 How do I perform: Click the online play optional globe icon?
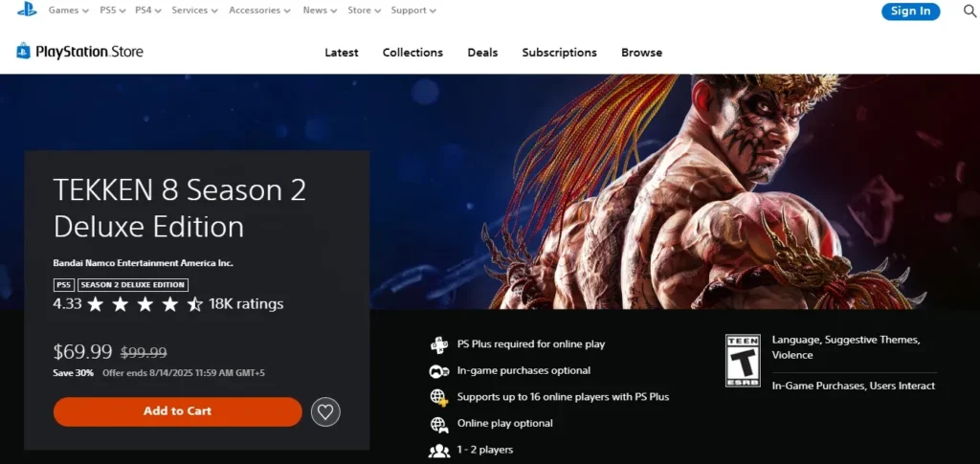click(x=439, y=424)
